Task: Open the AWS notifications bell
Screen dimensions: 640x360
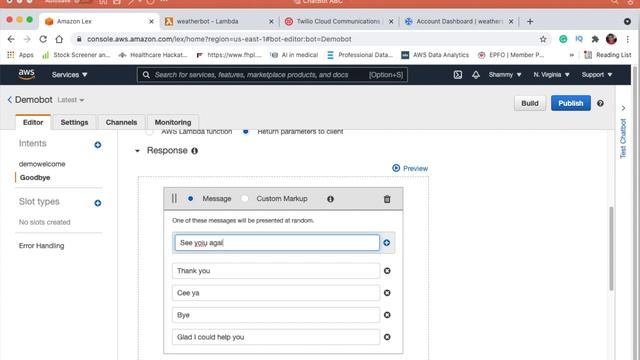Action: [476, 75]
